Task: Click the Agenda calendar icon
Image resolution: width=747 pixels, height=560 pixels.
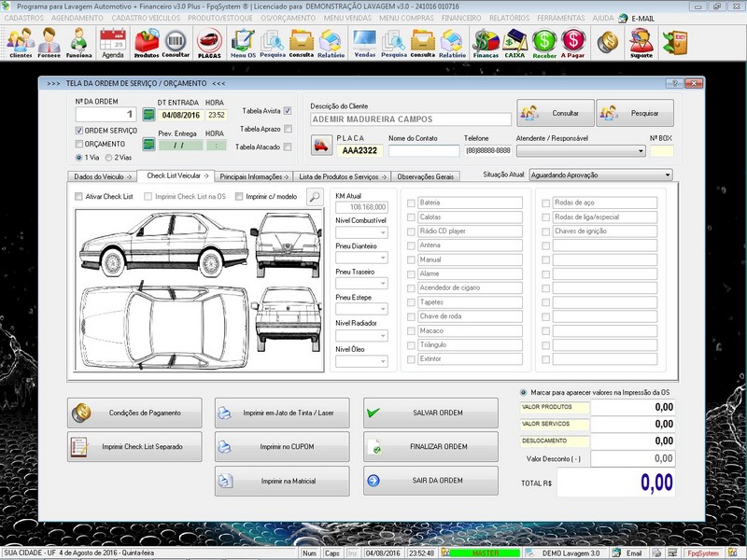Action: tap(112, 42)
